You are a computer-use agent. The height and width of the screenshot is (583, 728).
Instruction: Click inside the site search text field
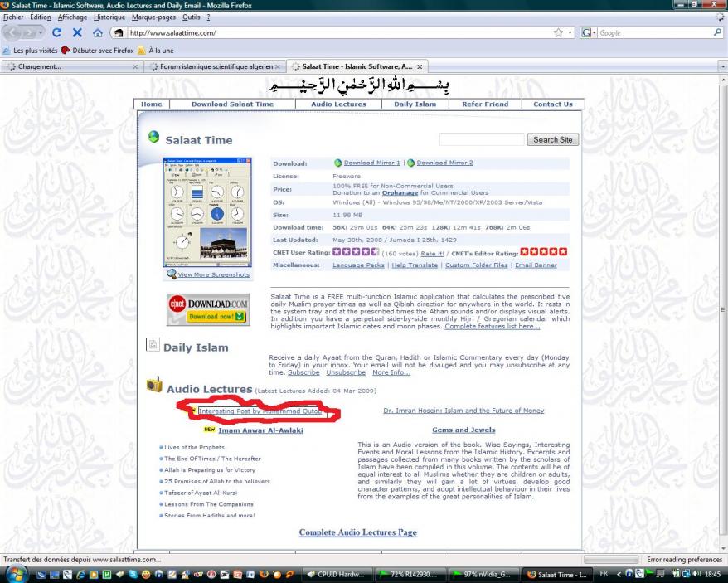pos(482,139)
